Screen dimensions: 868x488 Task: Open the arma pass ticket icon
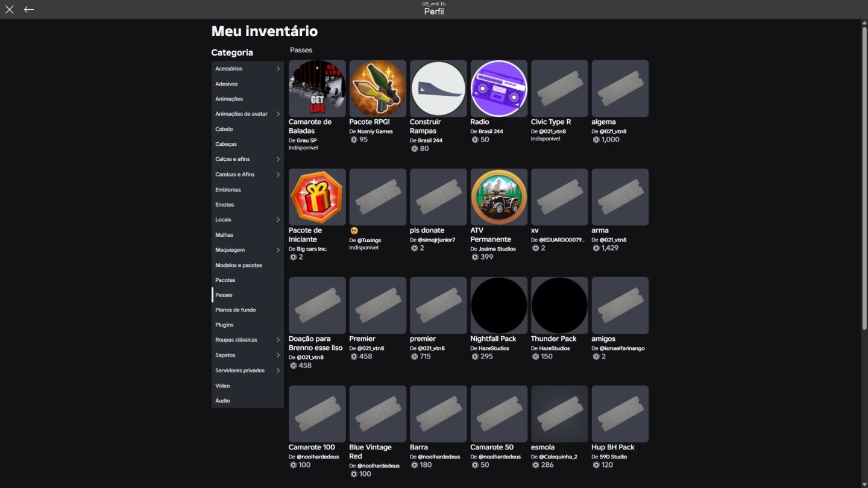pos(620,197)
